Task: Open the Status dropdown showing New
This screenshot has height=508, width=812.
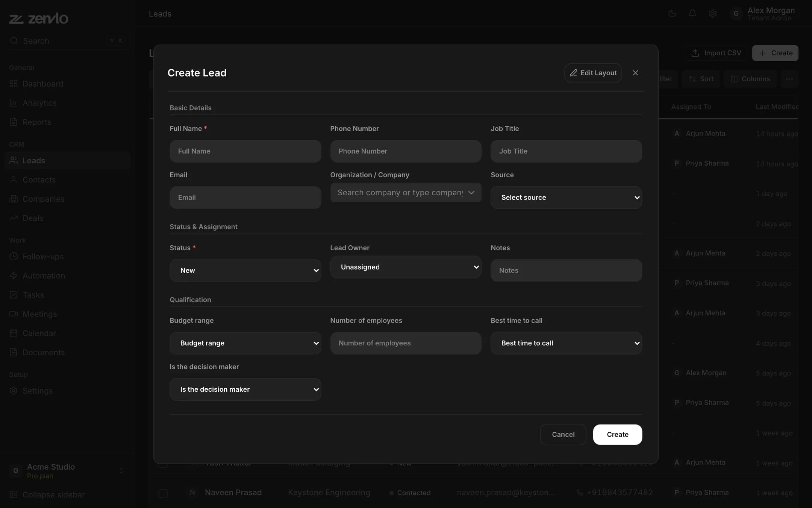Action: pos(245,270)
